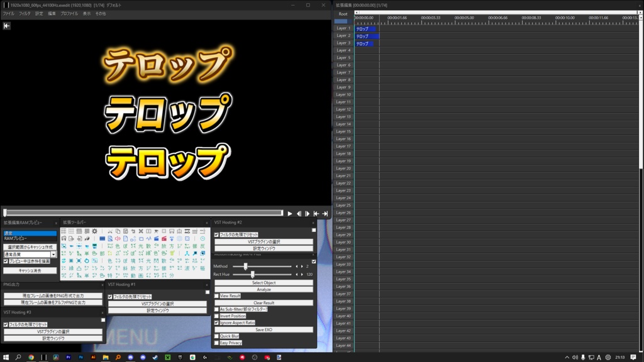Click the cyan refresh arrows icon in 拡張ツールバー
Image resolution: width=644 pixels, height=362 pixels.
pos(64,261)
